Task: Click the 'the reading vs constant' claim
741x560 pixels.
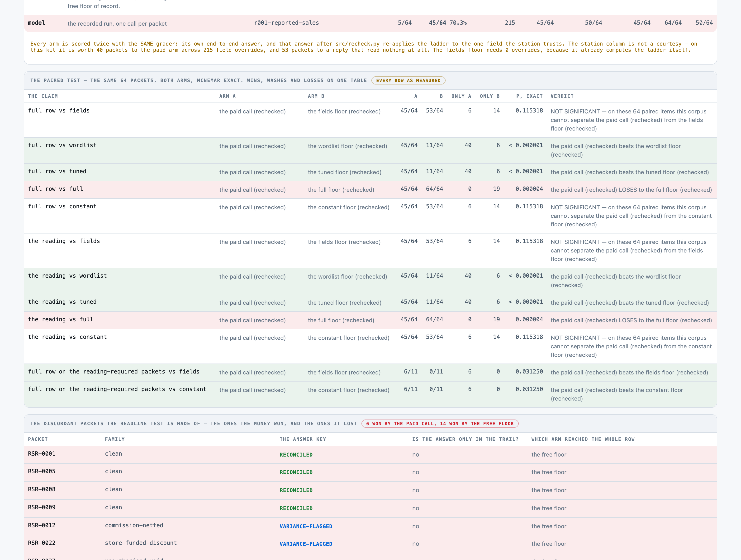Action: tap(67, 337)
